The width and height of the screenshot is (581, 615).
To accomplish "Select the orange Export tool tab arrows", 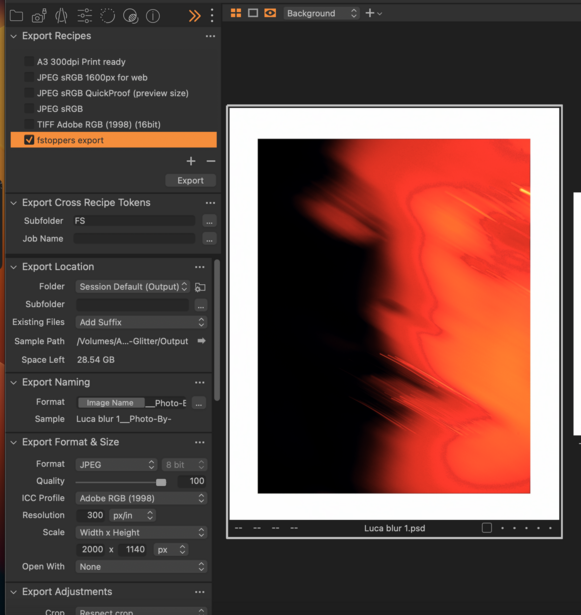I will (x=195, y=16).
